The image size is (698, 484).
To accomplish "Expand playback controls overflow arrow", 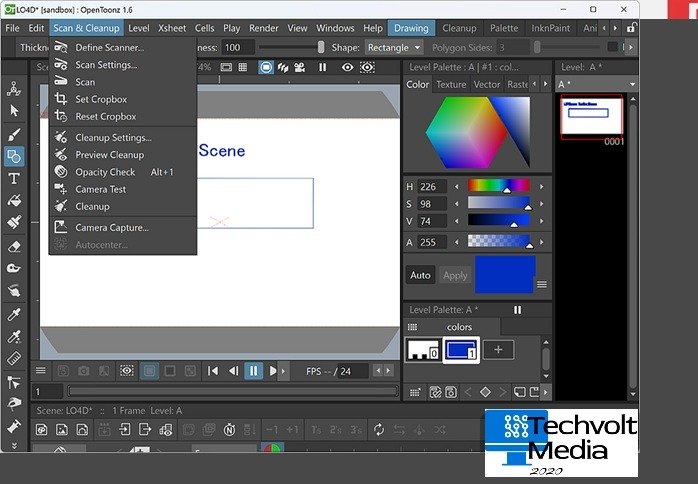I will [283, 371].
